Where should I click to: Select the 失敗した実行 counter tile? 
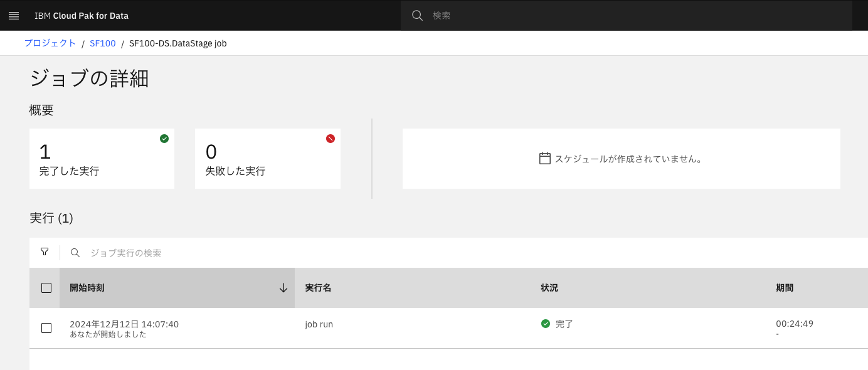268,158
